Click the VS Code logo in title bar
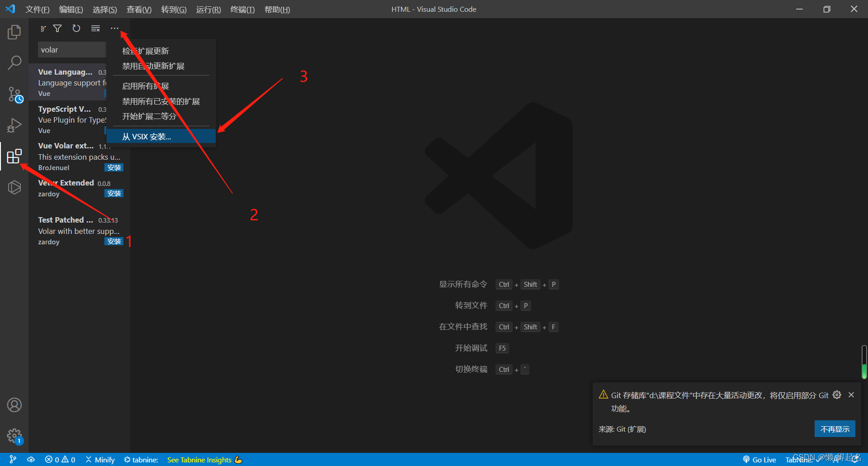The width and height of the screenshot is (868, 466). coord(10,9)
